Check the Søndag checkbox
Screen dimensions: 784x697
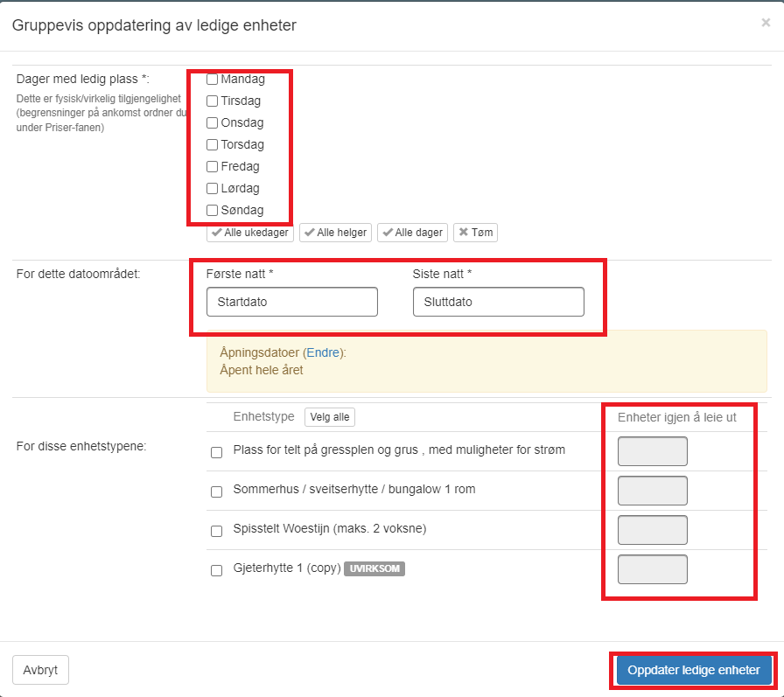click(212, 211)
